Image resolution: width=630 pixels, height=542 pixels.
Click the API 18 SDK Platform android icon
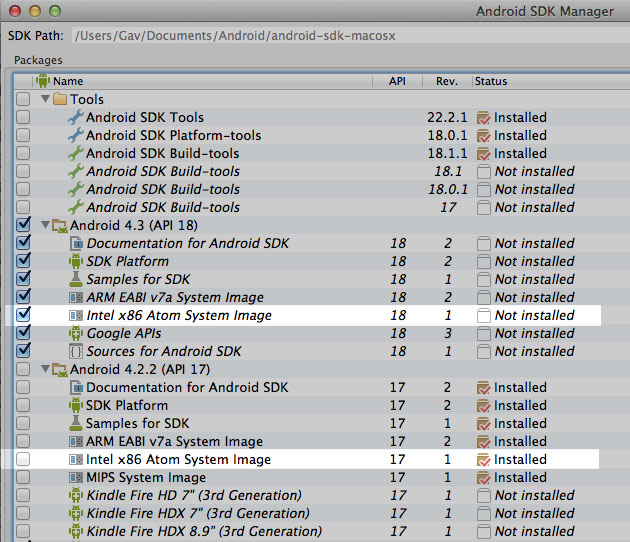[76, 262]
